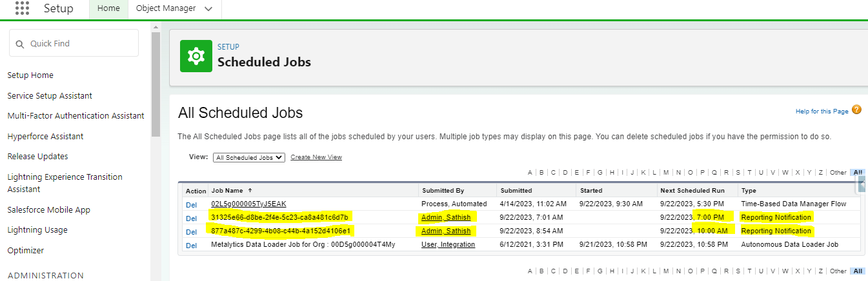Focus the Quick Find search field
The image size is (868, 281).
tap(74, 43)
